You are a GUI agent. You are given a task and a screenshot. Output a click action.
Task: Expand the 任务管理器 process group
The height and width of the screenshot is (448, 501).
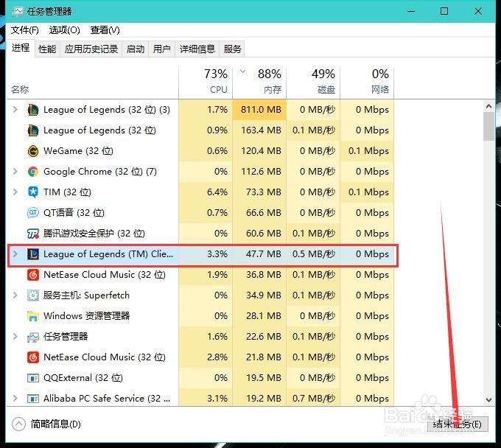[x=15, y=337]
